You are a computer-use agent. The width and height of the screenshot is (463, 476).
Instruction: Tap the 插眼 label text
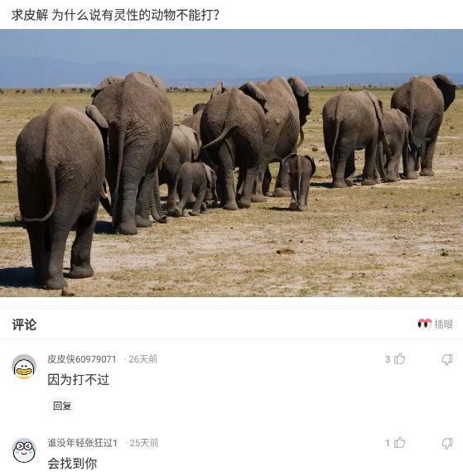pos(444,325)
